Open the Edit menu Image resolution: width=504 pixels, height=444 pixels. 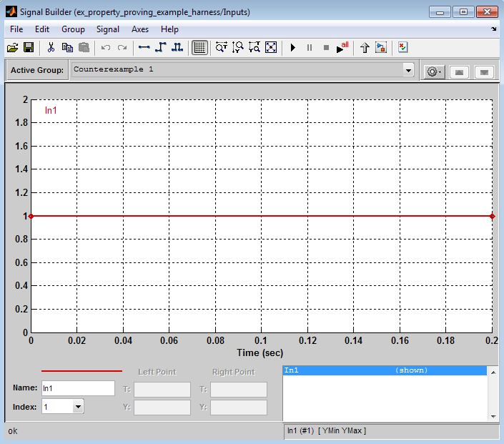click(x=42, y=29)
